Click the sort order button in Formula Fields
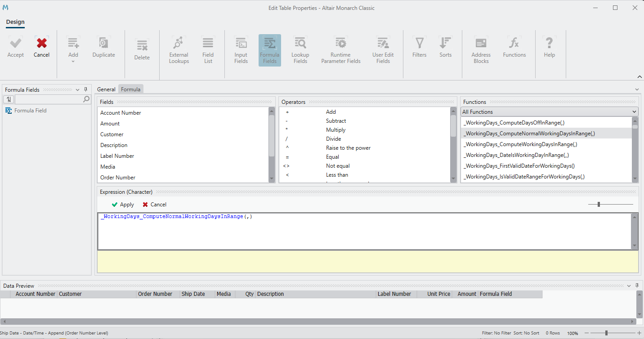This screenshot has height=339, width=644. tap(9, 99)
